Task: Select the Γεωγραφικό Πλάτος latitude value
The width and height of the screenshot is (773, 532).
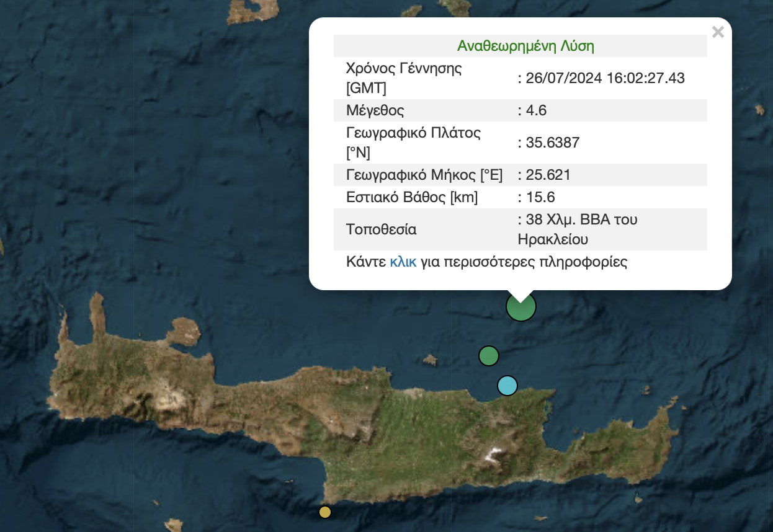Action: tap(550, 143)
